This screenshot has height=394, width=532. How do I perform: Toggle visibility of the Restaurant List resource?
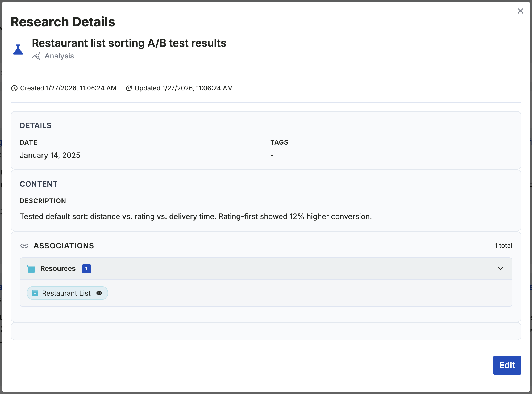coord(99,293)
